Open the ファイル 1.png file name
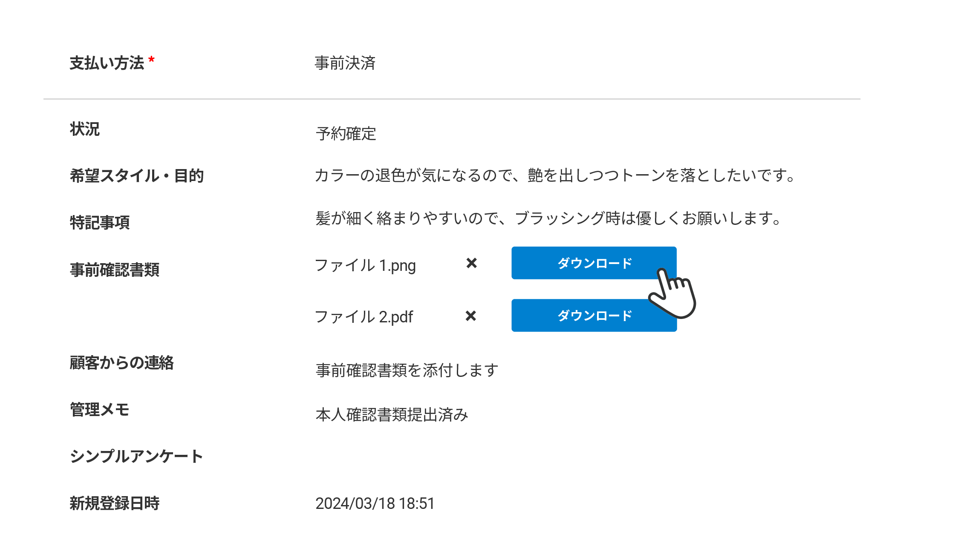This screenshot has width=955, height=560. (x=365, y=265)
